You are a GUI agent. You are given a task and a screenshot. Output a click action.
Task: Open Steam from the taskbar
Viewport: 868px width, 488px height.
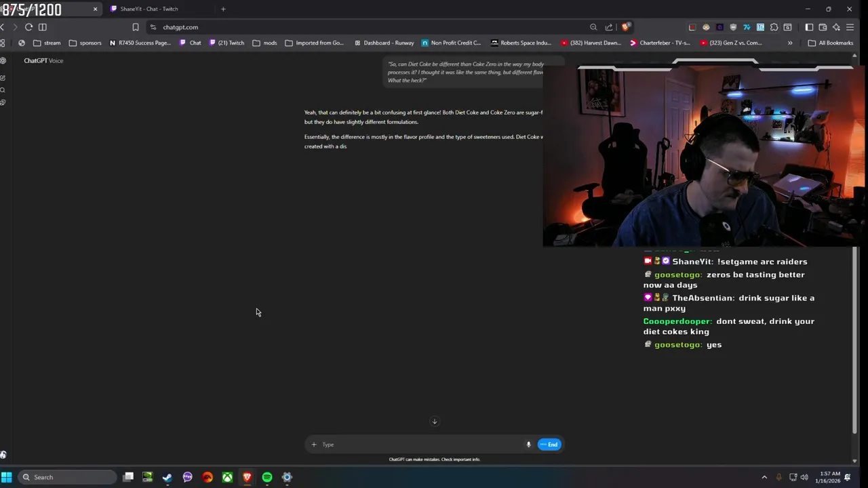click(x=167, y=477)
